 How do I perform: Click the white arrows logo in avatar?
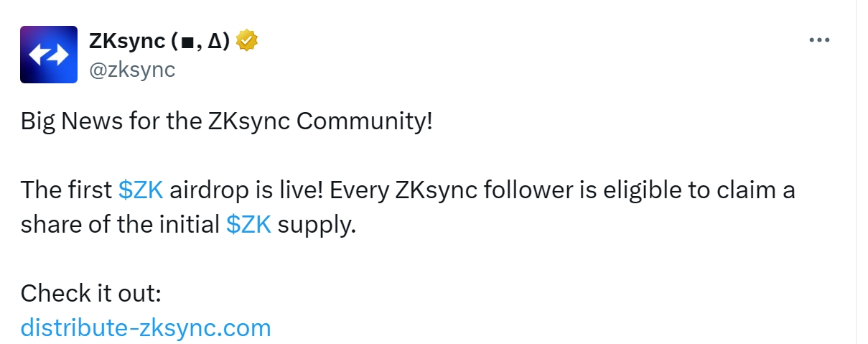49,55
